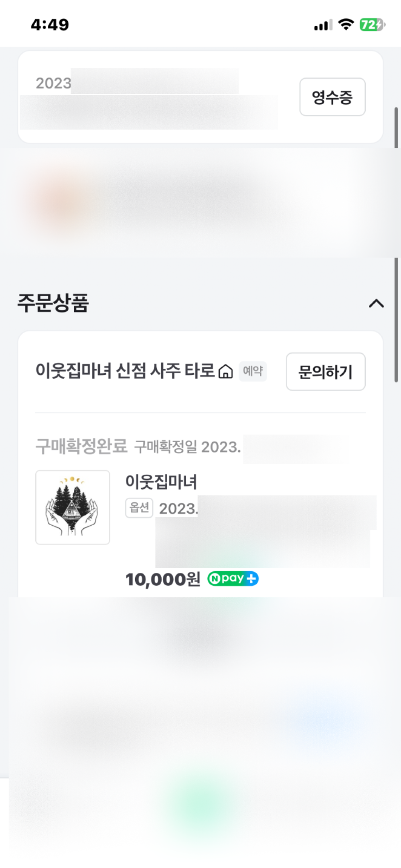
Task: Tap the cellular signal bars icon
Action: pyautogui.click(x=323, y=25)
